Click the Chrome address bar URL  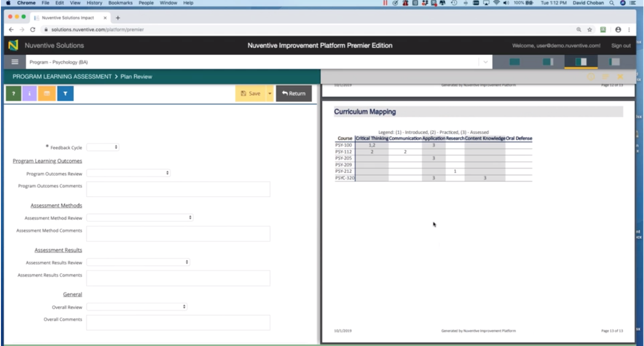tap(97, 29)
